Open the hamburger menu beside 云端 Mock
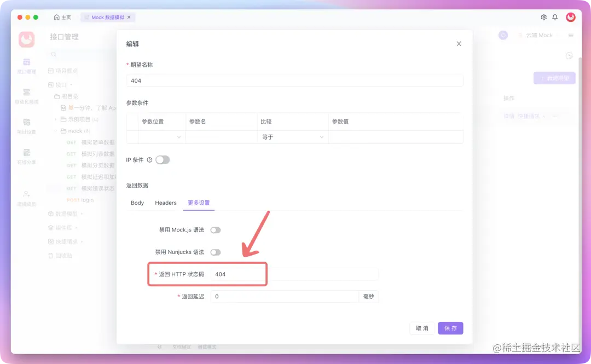 click(x=571, y=35)
